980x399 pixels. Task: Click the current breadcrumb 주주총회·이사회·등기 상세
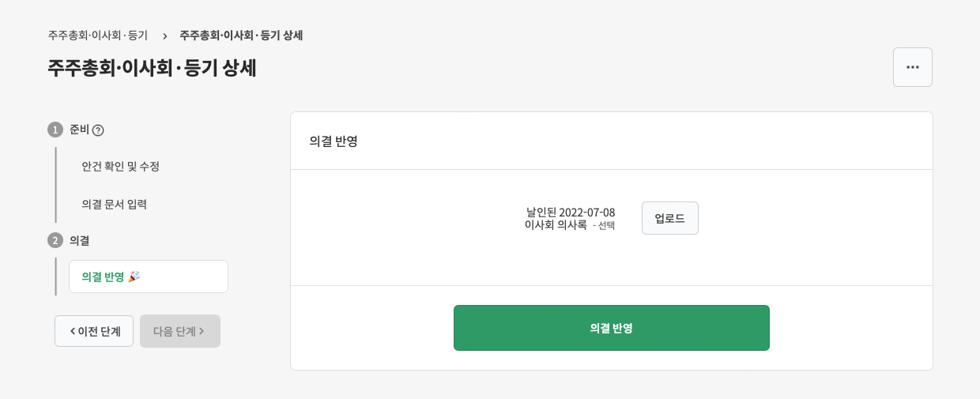(x=241, y=36)
